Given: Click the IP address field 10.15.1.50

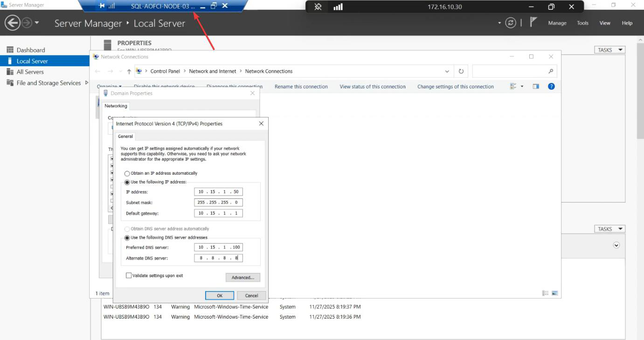Looking at the screenshot, I should click(x=219, y=192).
